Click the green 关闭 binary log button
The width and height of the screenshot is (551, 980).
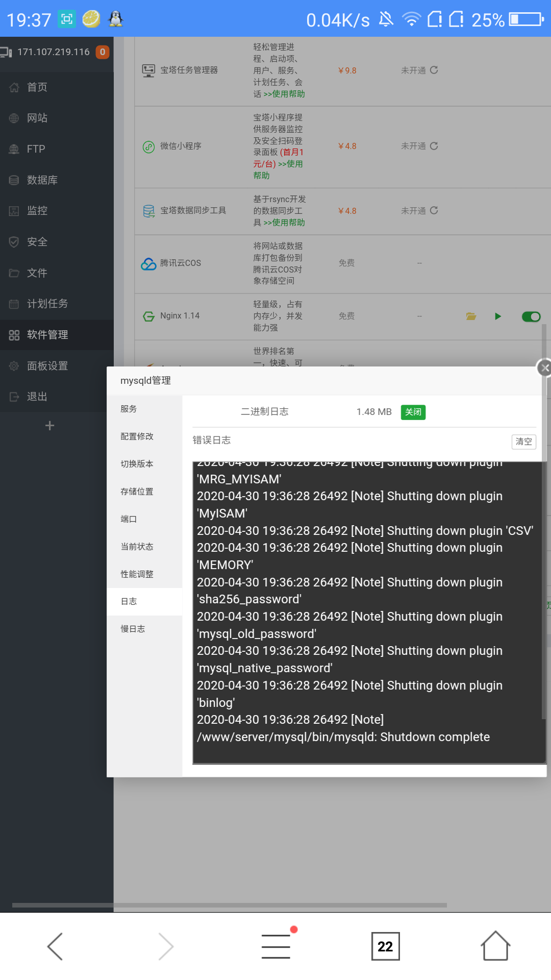[x=413, y=412]
